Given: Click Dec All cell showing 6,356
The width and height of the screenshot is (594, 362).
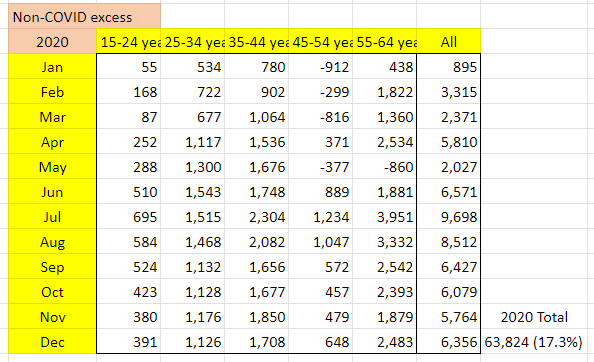Looking at the screenshot, I should (x=449, y=342).
